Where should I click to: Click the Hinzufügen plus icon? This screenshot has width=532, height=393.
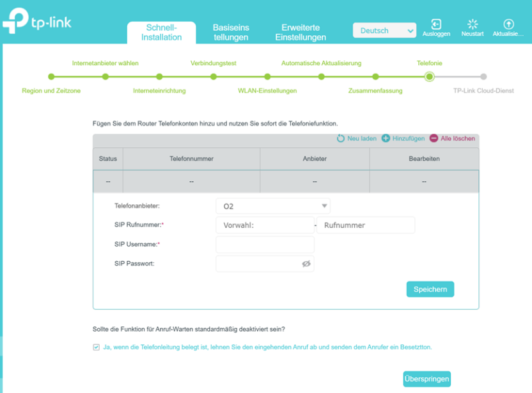coord(386,138)
